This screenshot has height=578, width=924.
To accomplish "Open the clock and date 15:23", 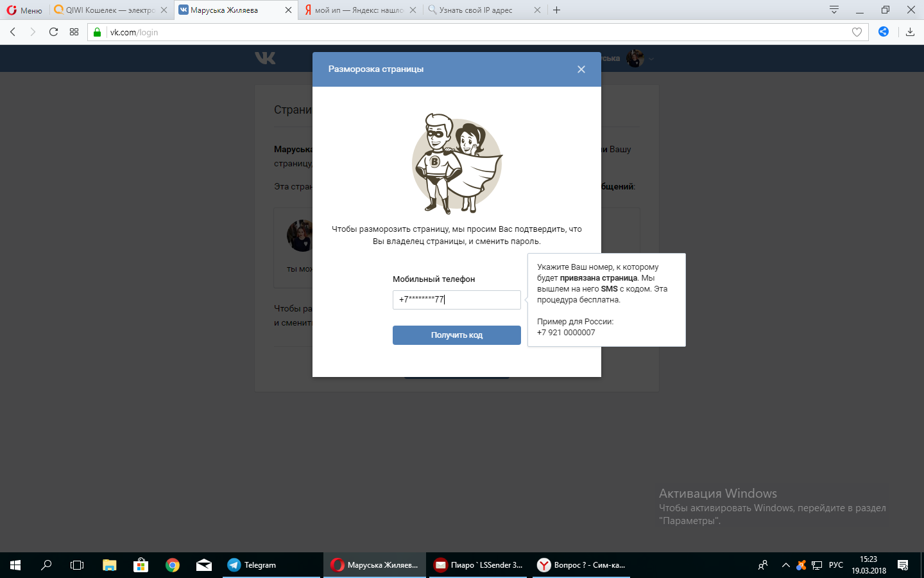I will (869, 565).
